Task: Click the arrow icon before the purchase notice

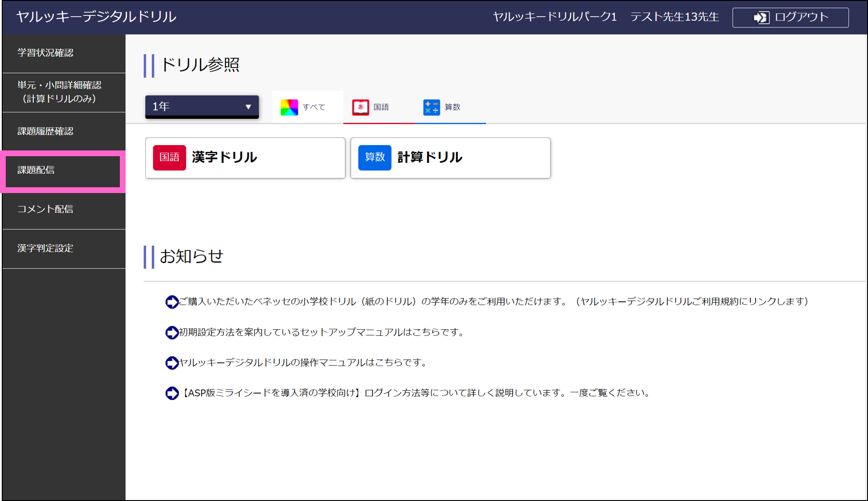Action: click(171, 302)
